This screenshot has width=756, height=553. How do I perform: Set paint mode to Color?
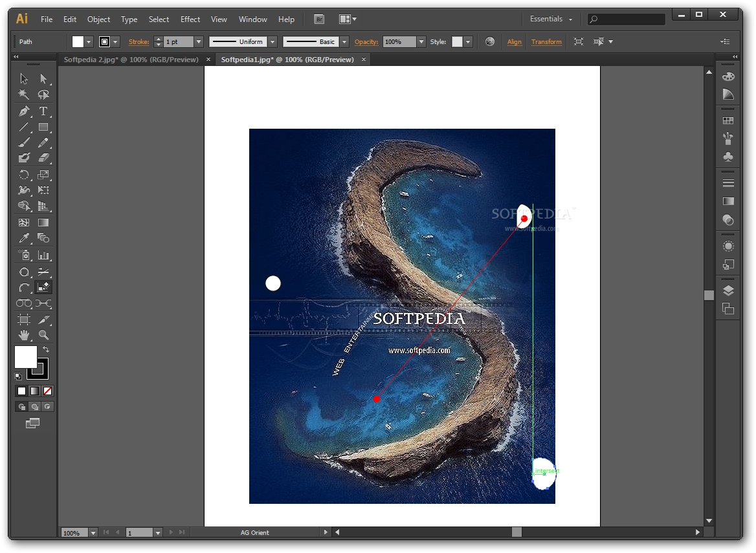click(22, 391)
